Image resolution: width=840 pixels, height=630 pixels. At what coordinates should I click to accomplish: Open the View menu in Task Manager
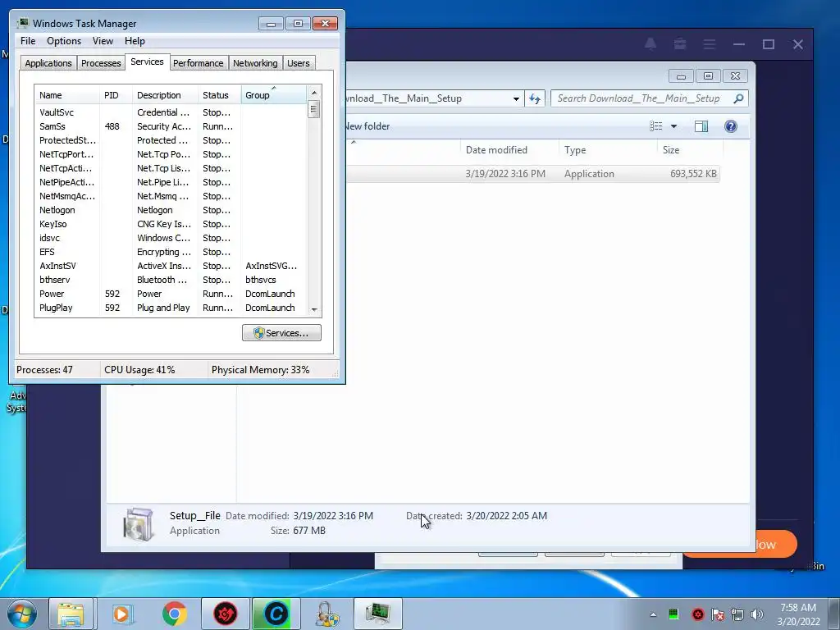103,41
